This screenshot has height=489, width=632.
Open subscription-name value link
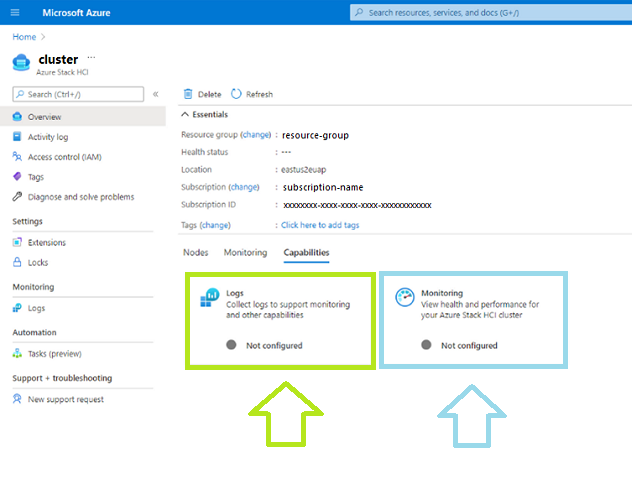point(323,187)
